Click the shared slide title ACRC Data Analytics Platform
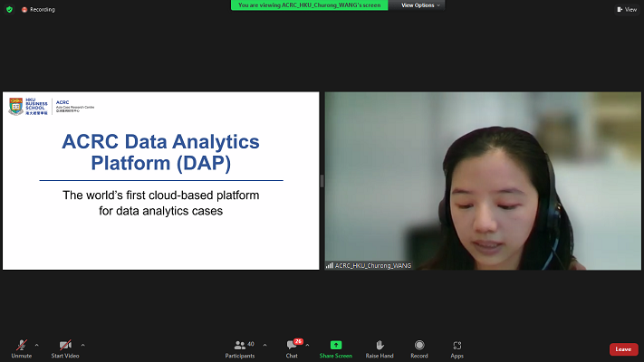 point(160,152)
